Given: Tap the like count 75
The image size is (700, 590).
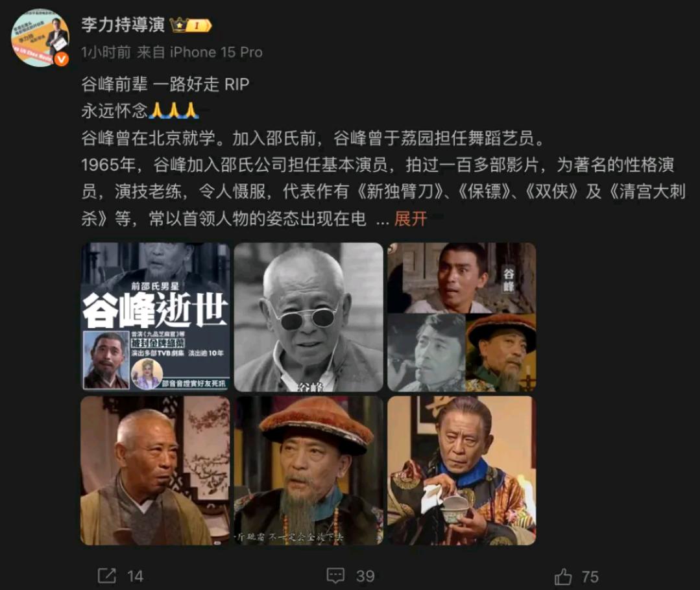Looking at the screenshot, I should (x=590, y=576).
